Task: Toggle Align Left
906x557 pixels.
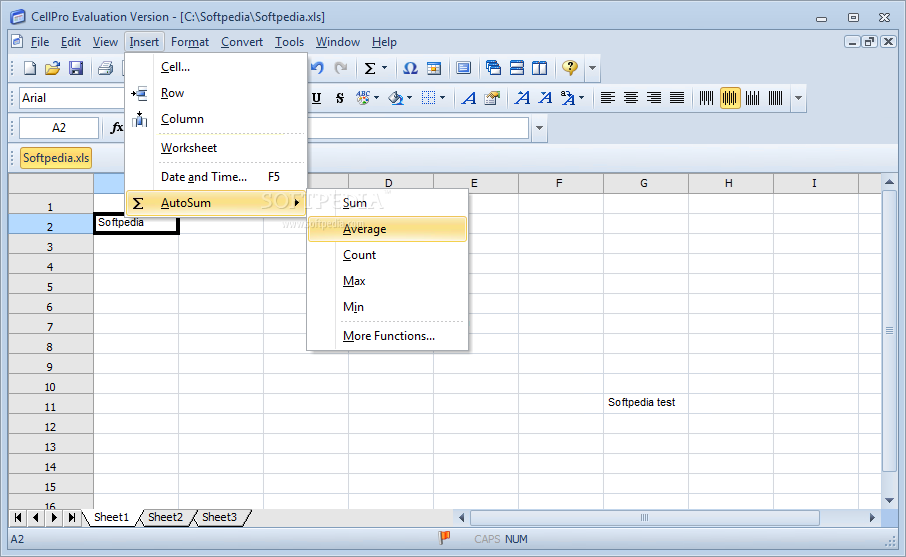Action: coord(607,98)
